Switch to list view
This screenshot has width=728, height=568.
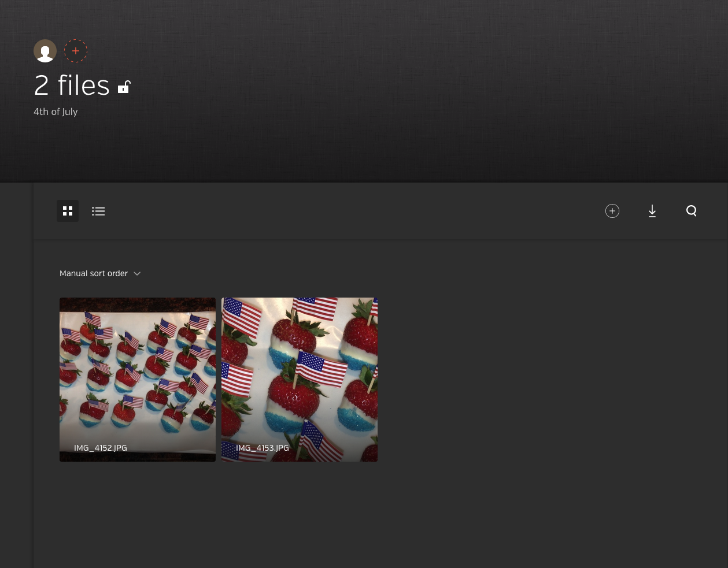click(x=98, y=211)
